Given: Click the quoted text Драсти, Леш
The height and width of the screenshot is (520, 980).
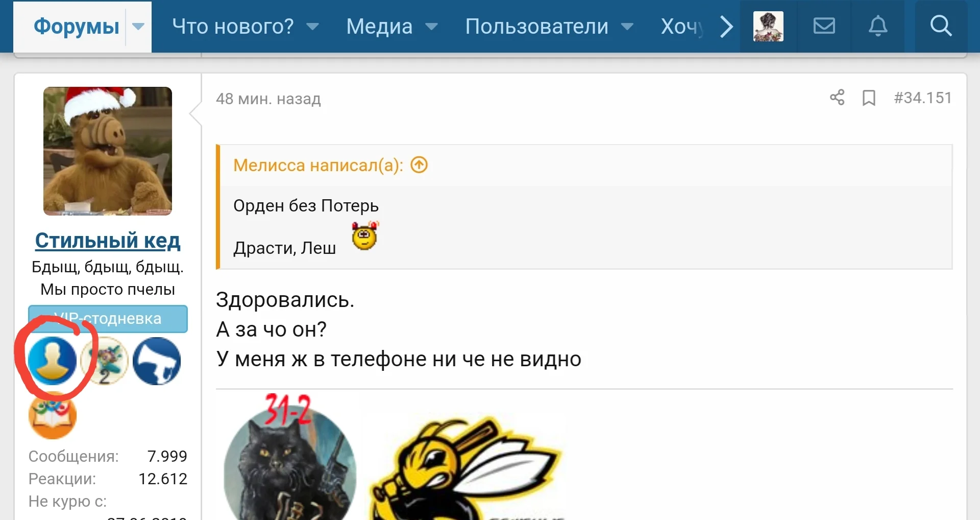Looking at the screenshot, I should (x=284, y=248).
